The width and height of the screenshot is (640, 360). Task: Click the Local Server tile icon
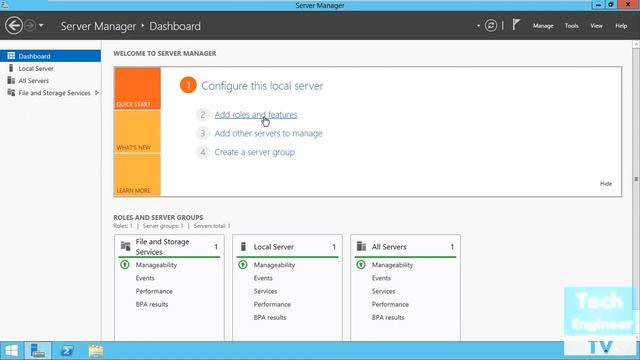[x=243, y=247]
